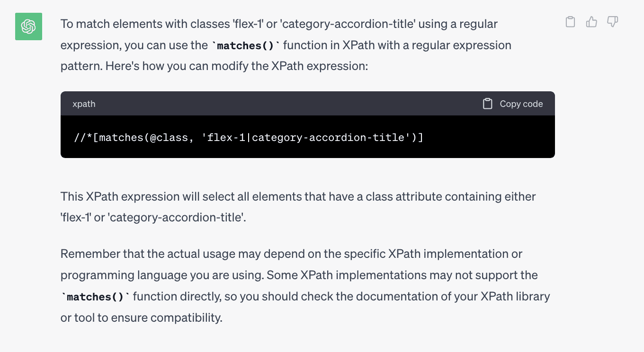Click the xpath language label on the code block
This screenshot has height=352, width=644.
coord(84,103)
